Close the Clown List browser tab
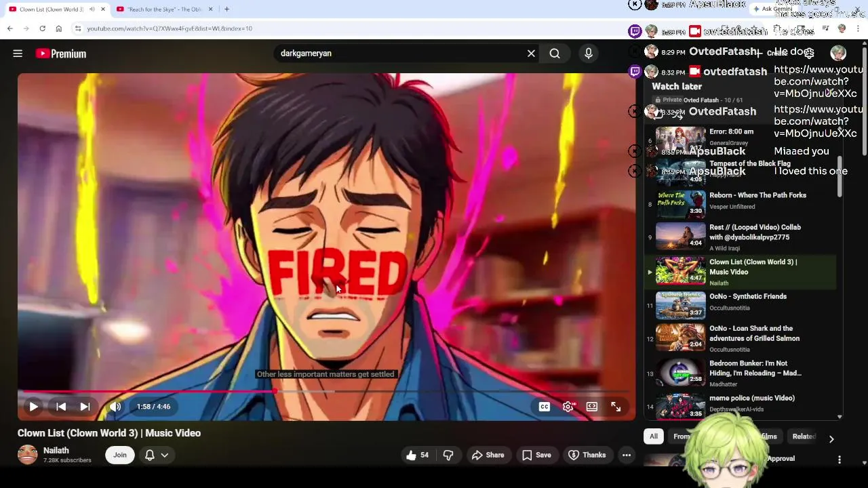 tap(103, 9)
